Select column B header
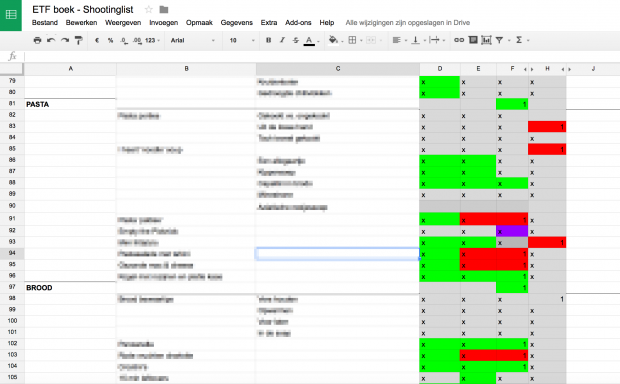The height and width of the screenshot is (384, 620). coord(186,69)
